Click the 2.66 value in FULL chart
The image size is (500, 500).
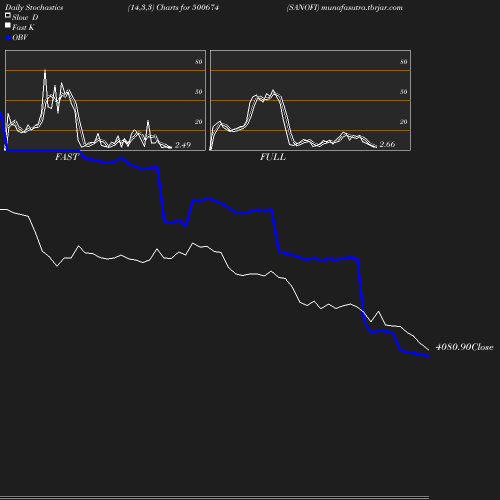(387, 144)
